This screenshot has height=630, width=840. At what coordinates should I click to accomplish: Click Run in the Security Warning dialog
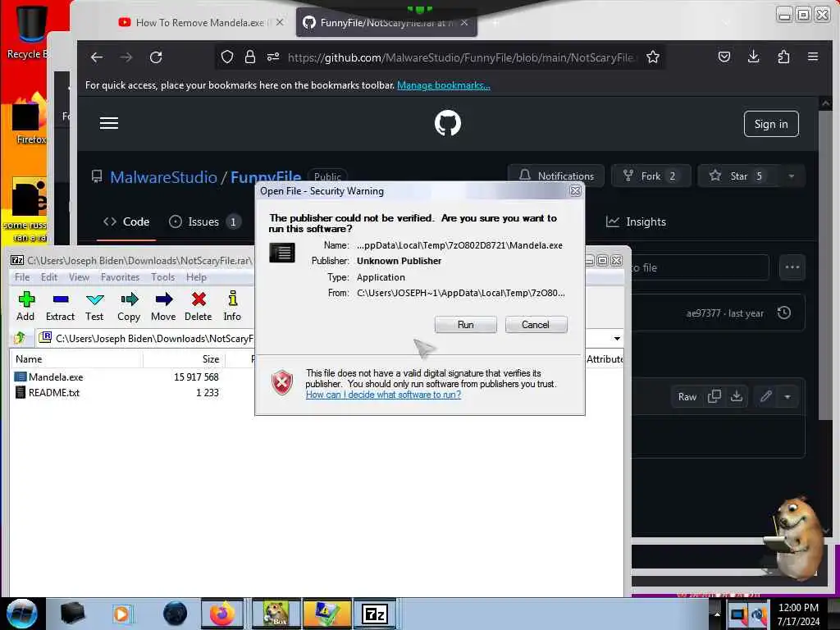(465, 325)
